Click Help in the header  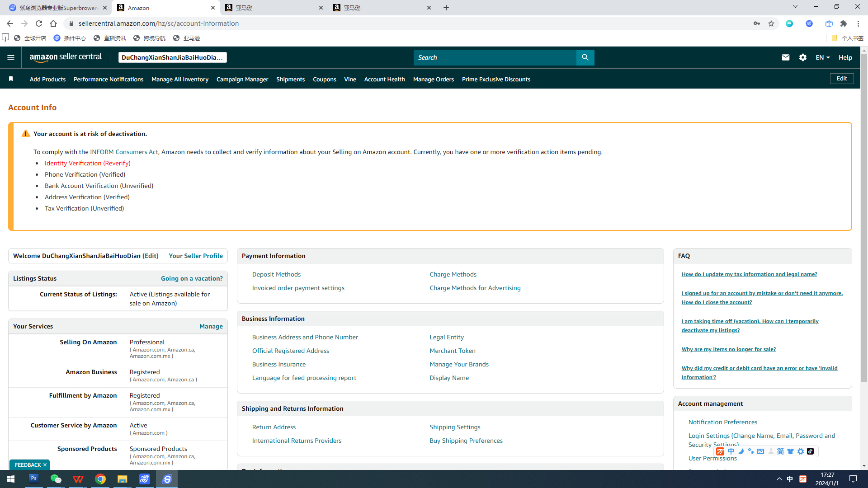coord(845,57)
